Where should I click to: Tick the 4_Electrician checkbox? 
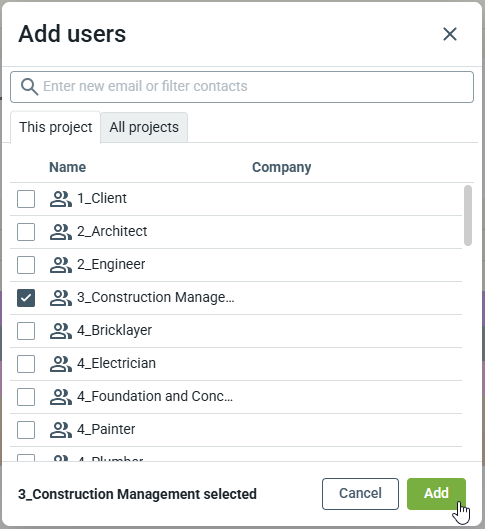pos(26,364)
